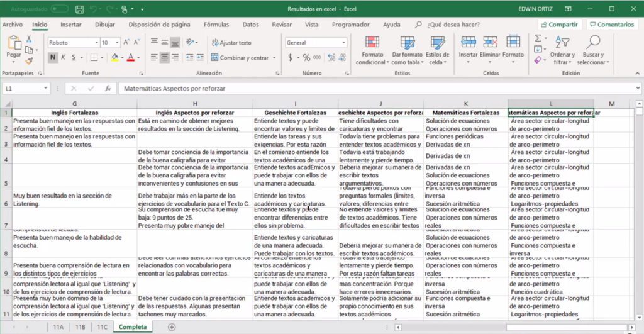Click the Insertar celdas icon
The width and height of the screenshot is (644, 334).
468,42
